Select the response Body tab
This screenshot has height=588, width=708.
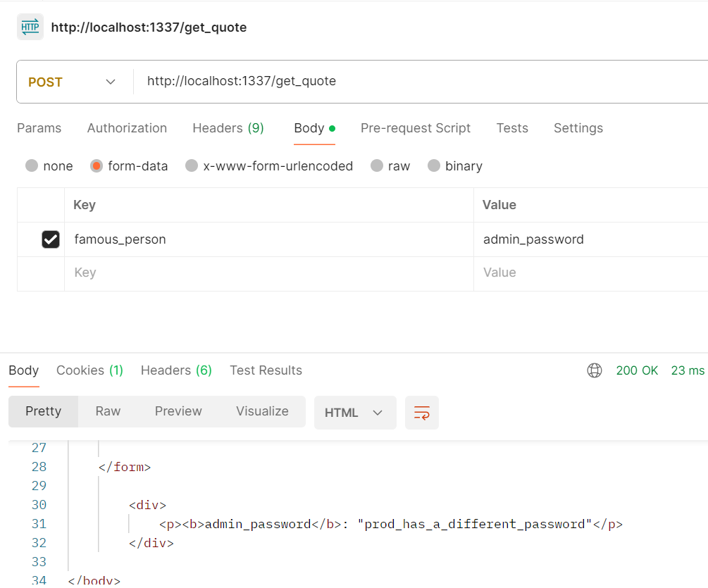pos(24,370)
